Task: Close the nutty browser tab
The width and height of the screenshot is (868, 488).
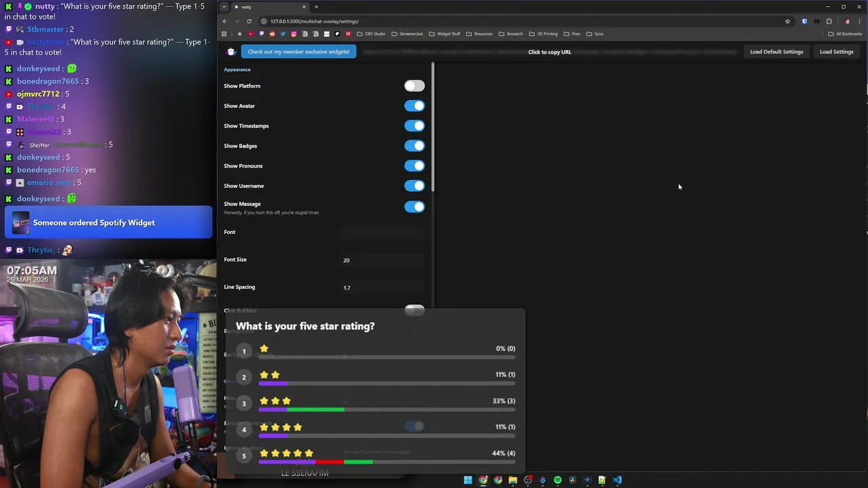Action: point(304,7)
